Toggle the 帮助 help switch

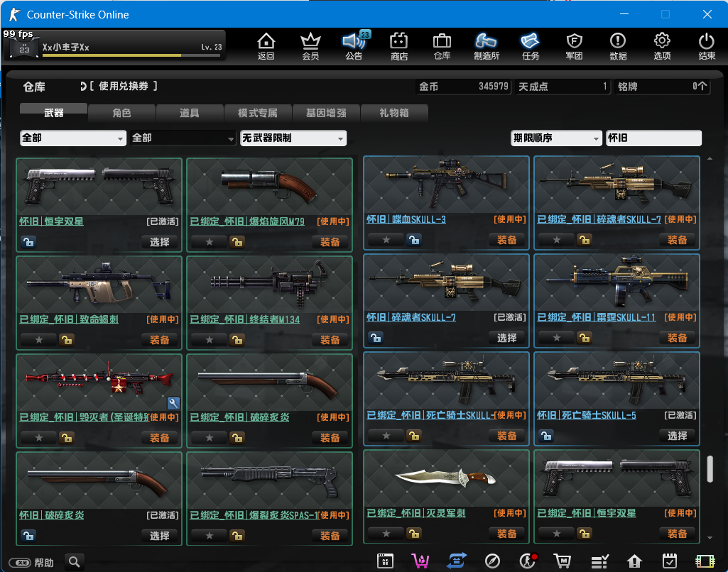point(20,563)
